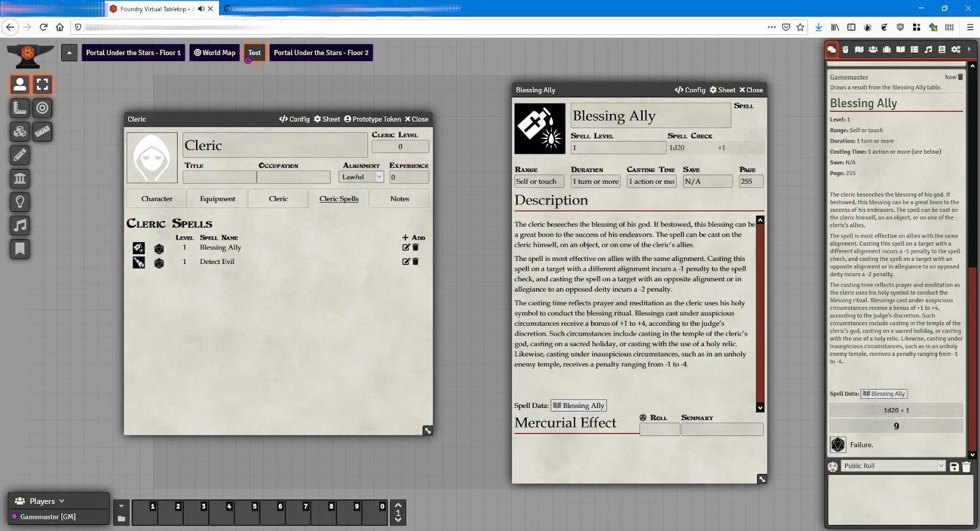Roll the Blessing Ally spell d20 icon

pos(159,249)
